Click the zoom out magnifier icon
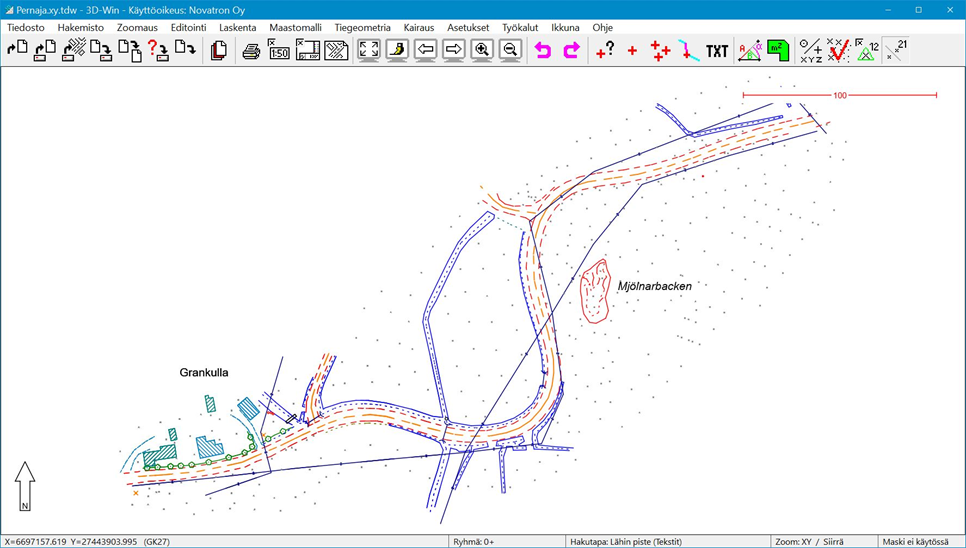This screenshot has width=966, height=548. coord(510,50)
